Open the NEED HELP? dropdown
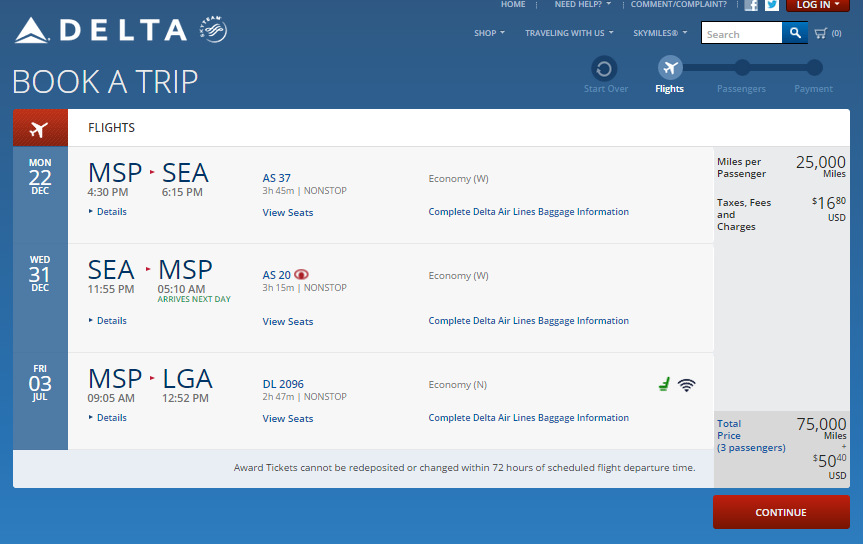The width and height of the screenshot is (863, 544). [x=582, y=4]
